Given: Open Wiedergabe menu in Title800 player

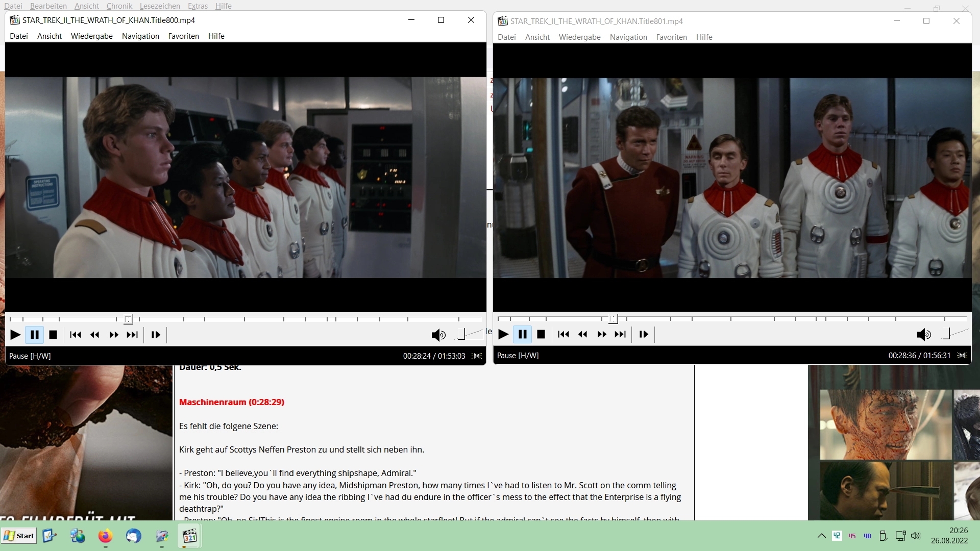Looking at the screenshot, I should (92, 36).
